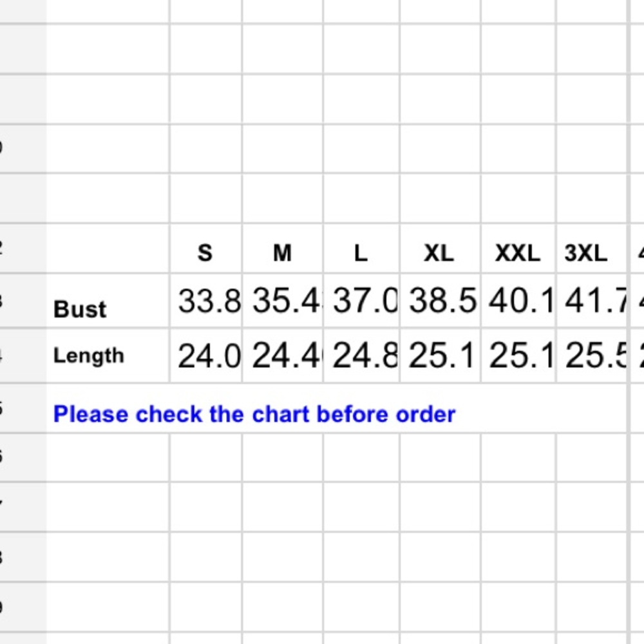Select the XXL size header cell
This screenshot has height=644, width=644.
click(518, 249)
